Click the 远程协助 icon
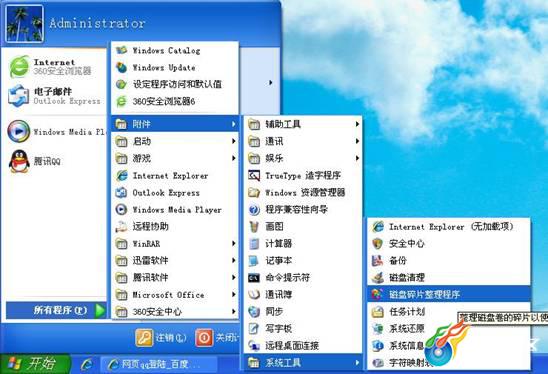Screen dimensions: 548x374 coord(121,226)
